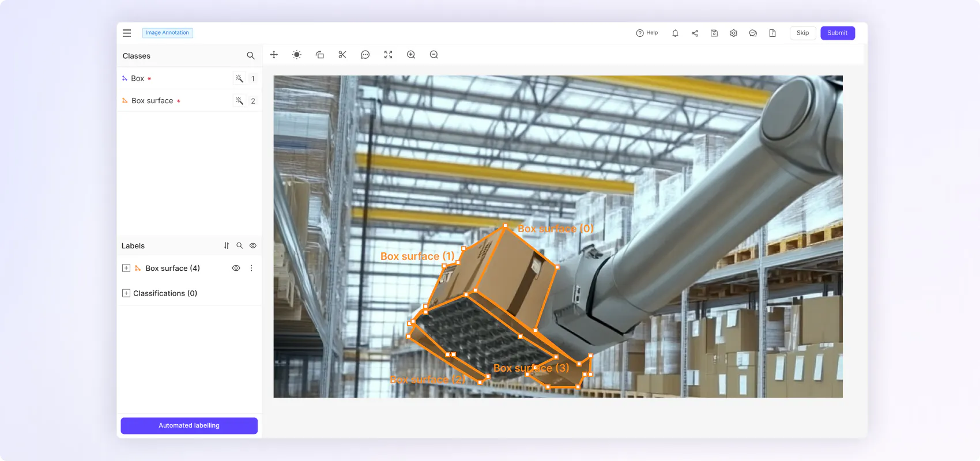This screenshot has height=461, width=980.
Task: Select Box surface (2) polygon label
Action: tap(427, 380)
